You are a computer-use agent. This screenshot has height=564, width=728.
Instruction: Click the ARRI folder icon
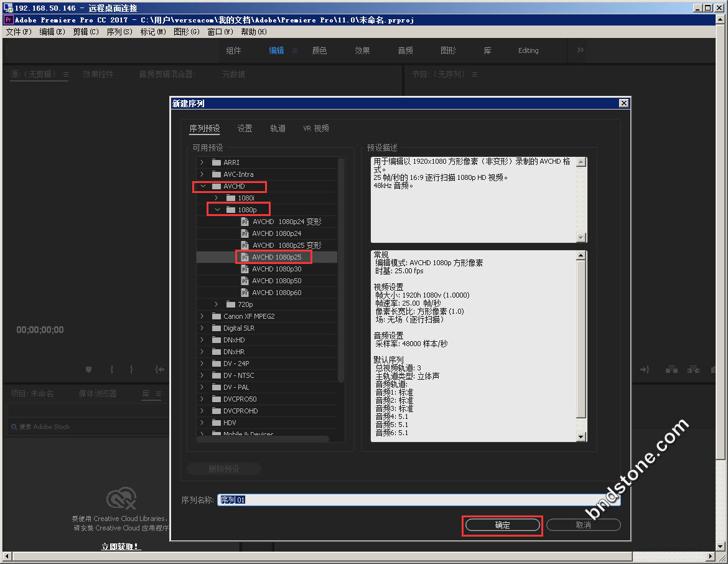click(216, 162)
